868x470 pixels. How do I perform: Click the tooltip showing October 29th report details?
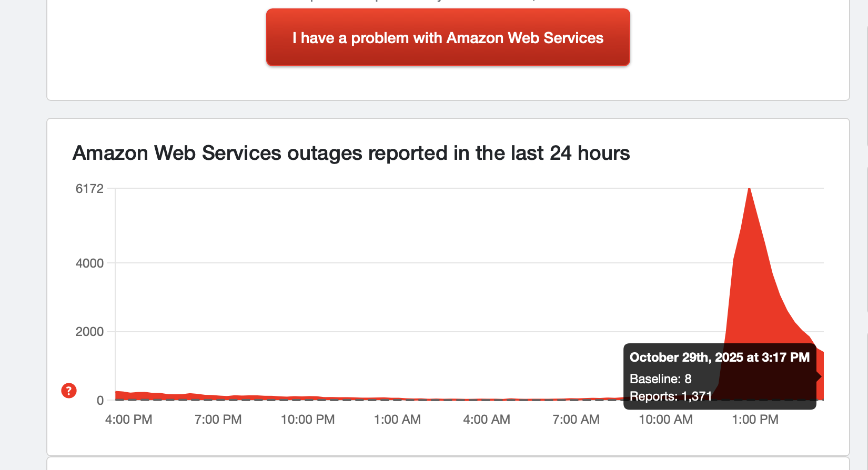point(720,376)
